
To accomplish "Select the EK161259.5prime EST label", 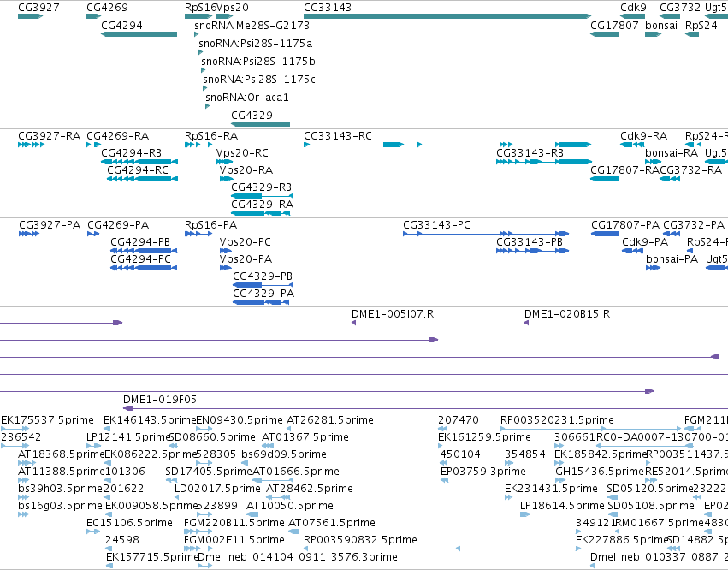I will (x=484, y=437).
